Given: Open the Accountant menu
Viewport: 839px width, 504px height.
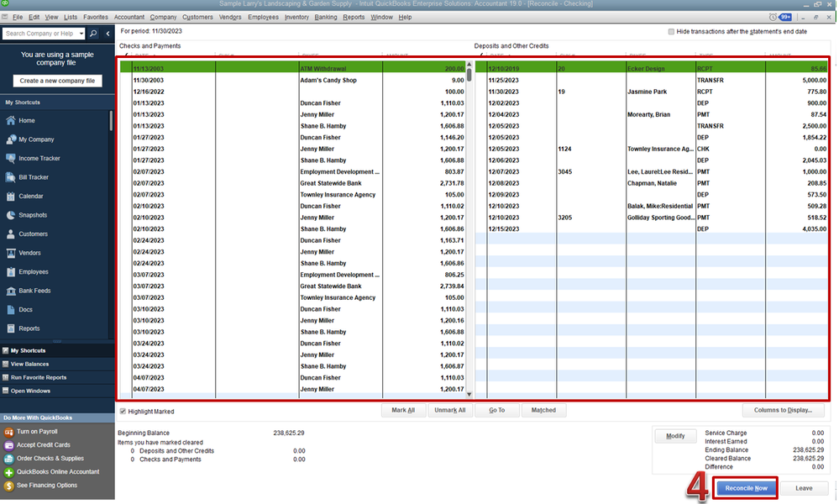Looking at the screenshot, I should pyautogui.click(x=129, y=17).
